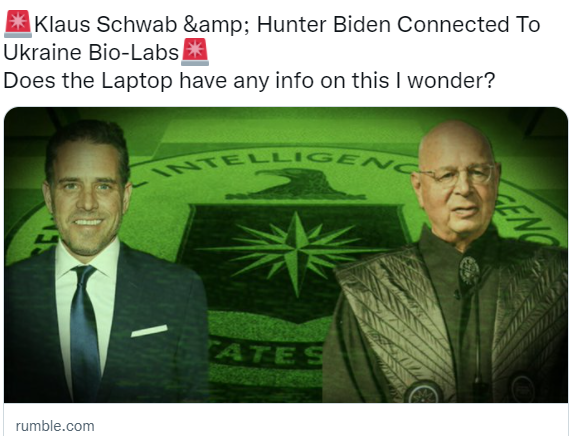Image resolution: width=573 pixels, height=436 pixels.
Task: Click the white pocket square on the suit
Action: pyautogui.click(x=149, y=331)
